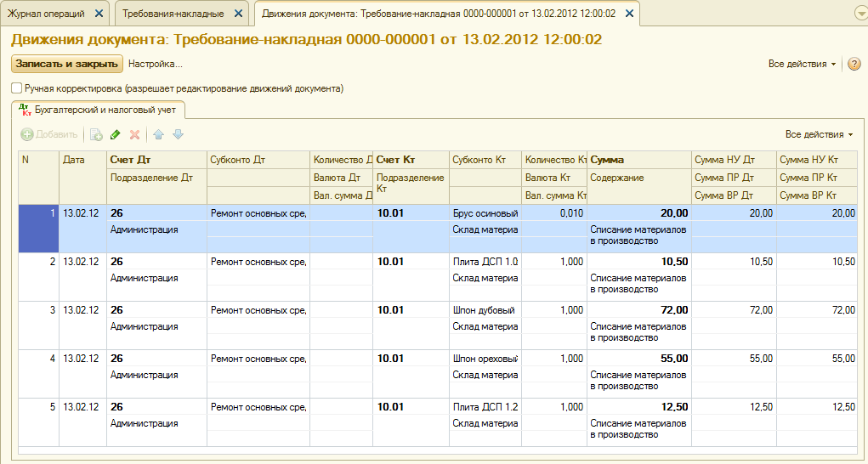The width and height of the screenshot is (868, 464).
Task: Click the Субконто Дт column header
Action: [258, 160]
